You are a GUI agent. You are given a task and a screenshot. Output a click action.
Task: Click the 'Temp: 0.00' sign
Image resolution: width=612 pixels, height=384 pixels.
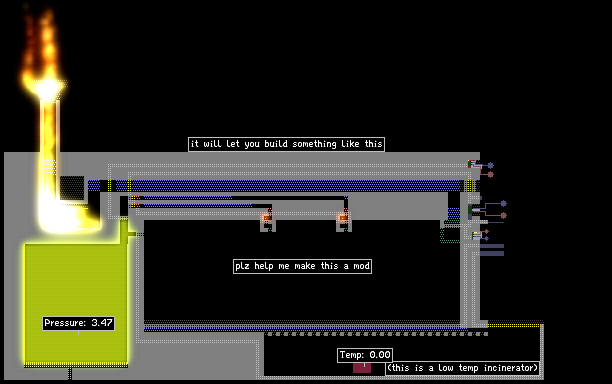pyautogui.click(x=365, y=355)
